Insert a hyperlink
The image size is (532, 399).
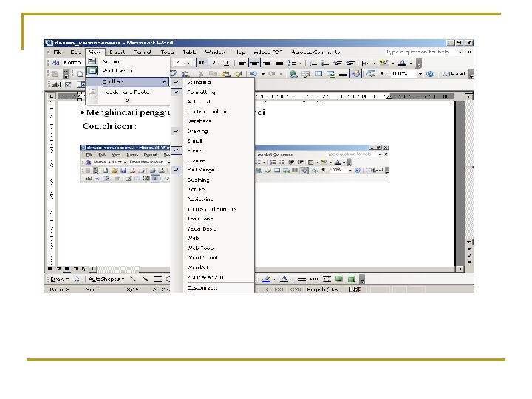(293, 74)
